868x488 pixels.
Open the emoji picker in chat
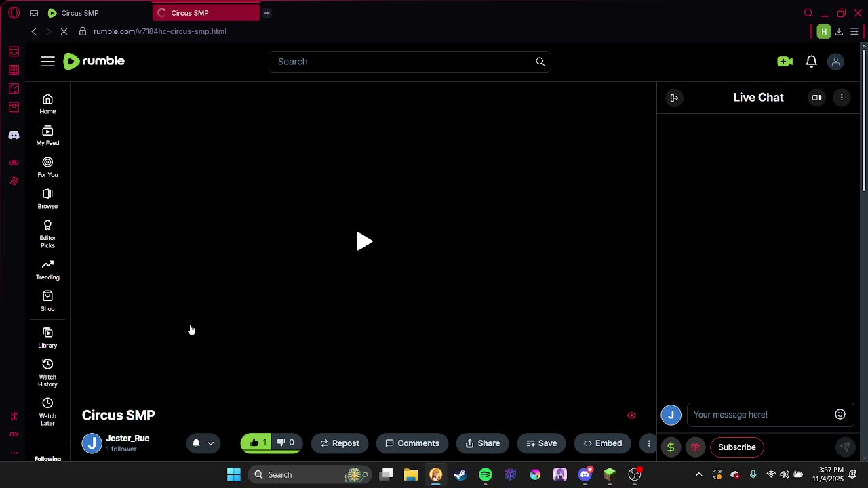point(840,414)
